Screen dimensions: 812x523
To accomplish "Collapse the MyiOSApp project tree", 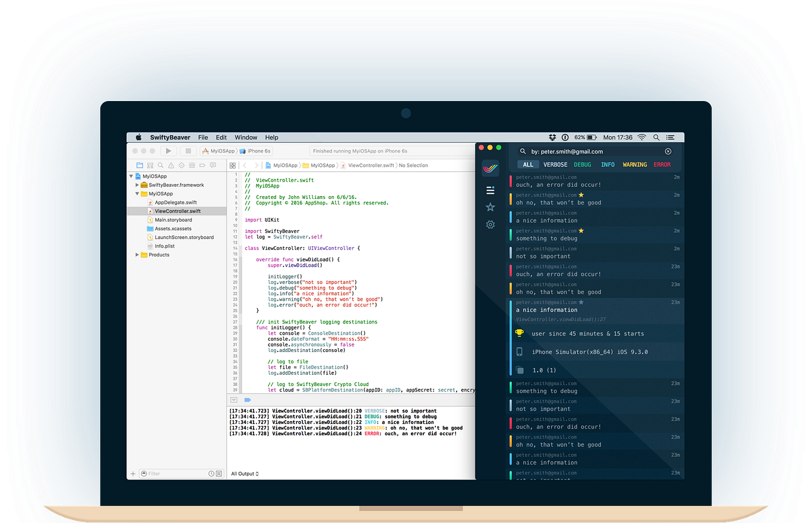I will click(x=130, y=176).
